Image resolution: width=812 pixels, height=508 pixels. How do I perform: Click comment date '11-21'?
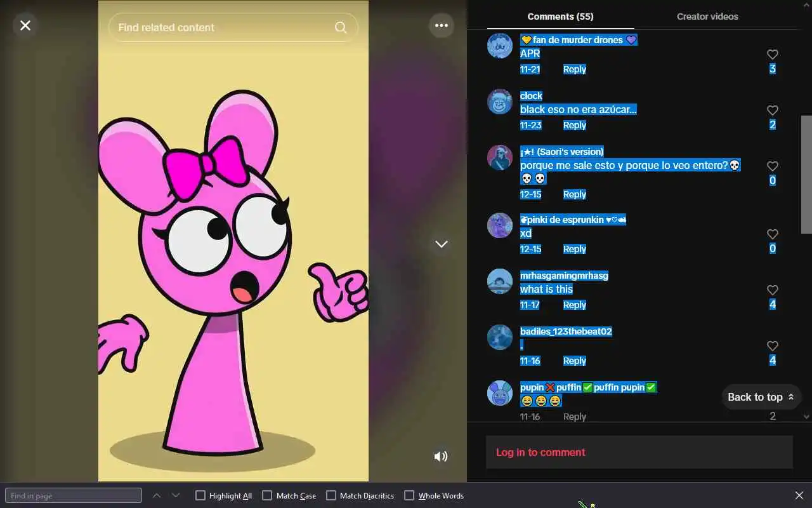click(530, 69)
